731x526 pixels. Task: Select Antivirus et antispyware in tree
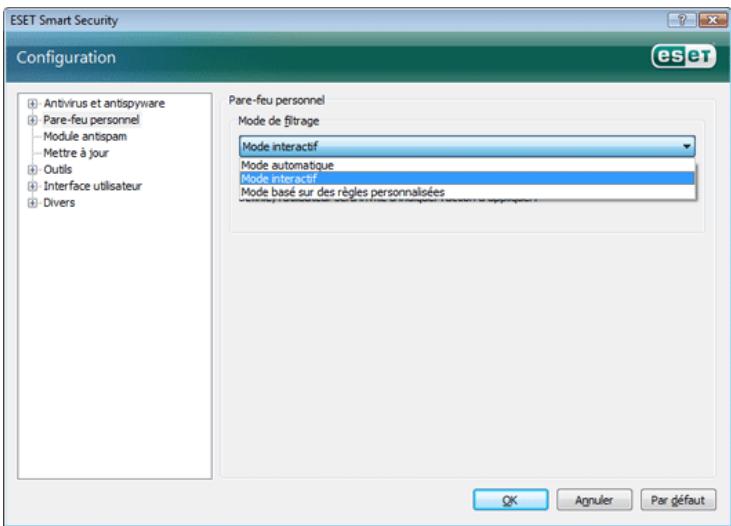[104, 103]
